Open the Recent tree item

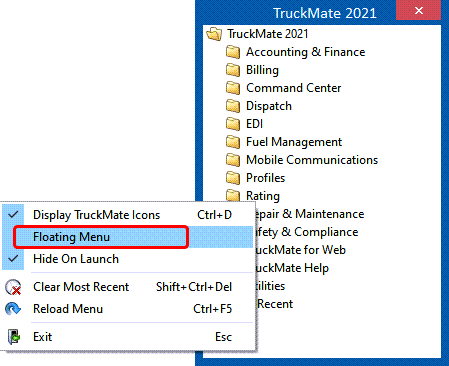(x=275, y=304)
